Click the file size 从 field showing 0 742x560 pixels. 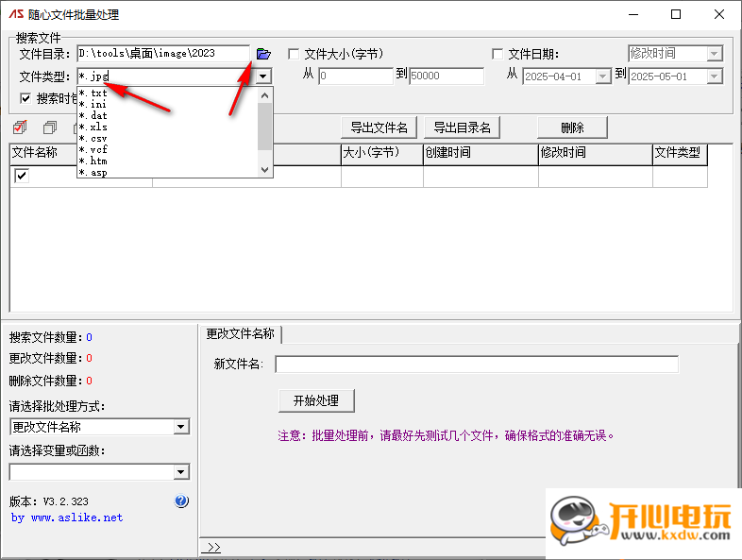[356, 76]
